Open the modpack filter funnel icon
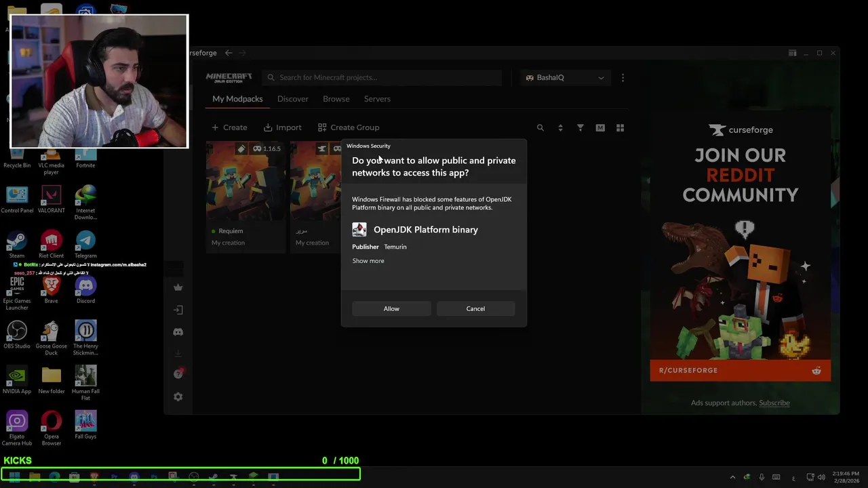Screen dimensions: 868x488 [x=580, y=127]
